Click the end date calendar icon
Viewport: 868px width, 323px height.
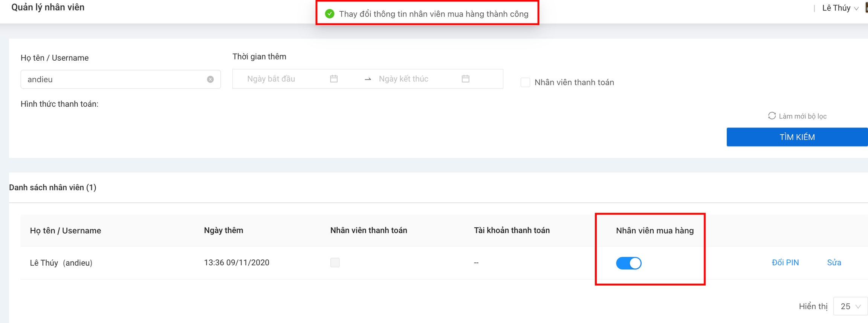pyautogui.click(x=466, y=79)
